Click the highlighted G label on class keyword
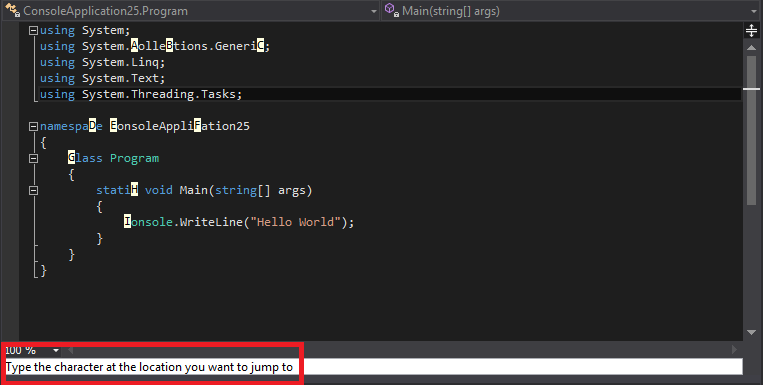This screenshot has height=385, width=763. (x=71, y=158)
